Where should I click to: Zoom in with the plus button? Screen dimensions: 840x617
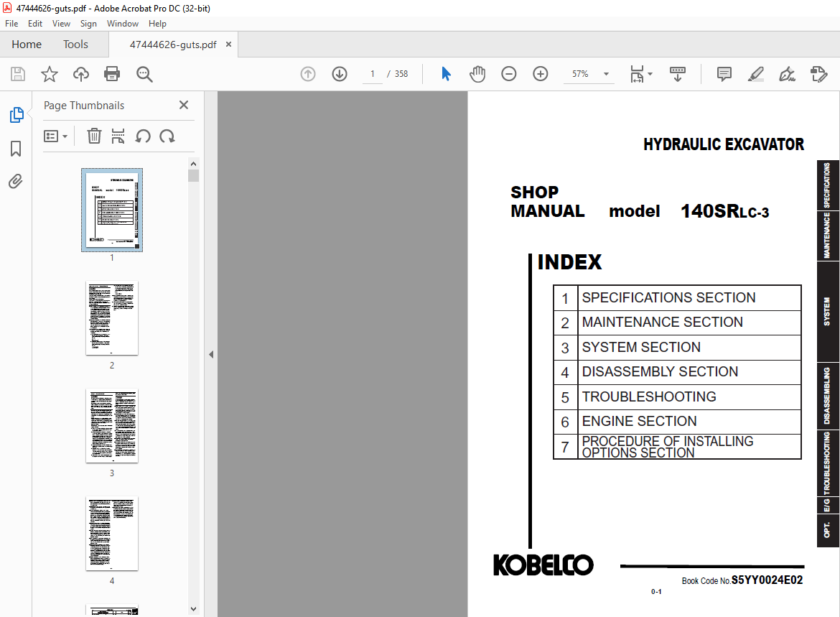[541, 74]
